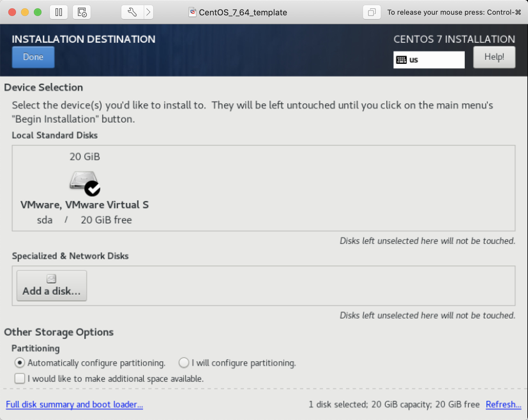Open the VM snapshot manager icon
Screen dimensions: 528x420
[82, 12]
